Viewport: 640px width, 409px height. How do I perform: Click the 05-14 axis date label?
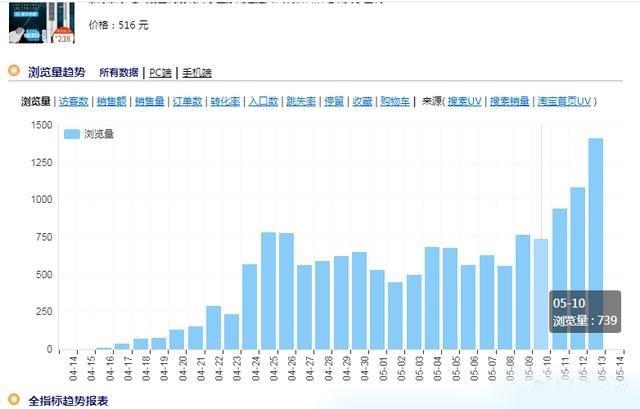620,368
